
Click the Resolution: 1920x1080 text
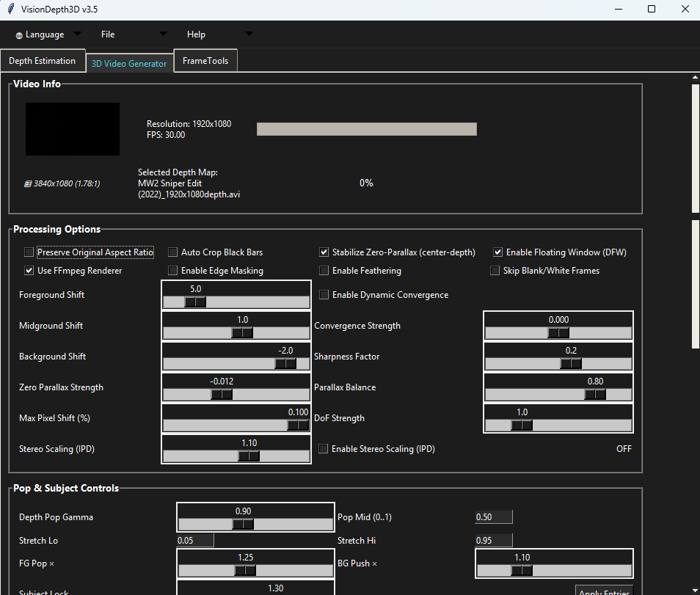[x=189, y=124]
